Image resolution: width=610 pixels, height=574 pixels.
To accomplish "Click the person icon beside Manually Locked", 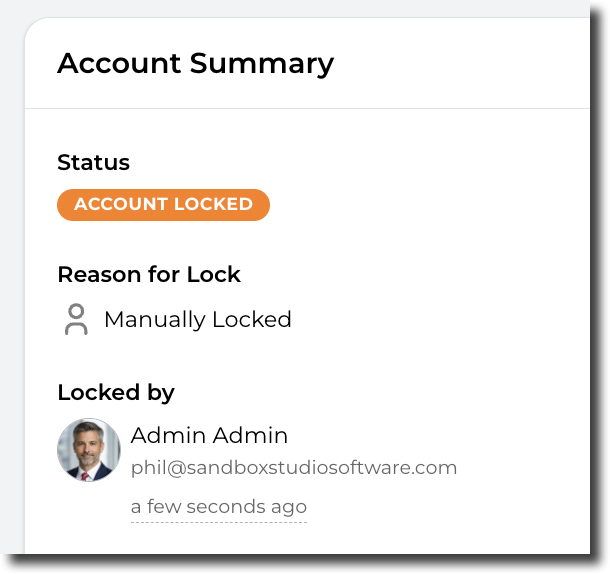I will [76, 320].
